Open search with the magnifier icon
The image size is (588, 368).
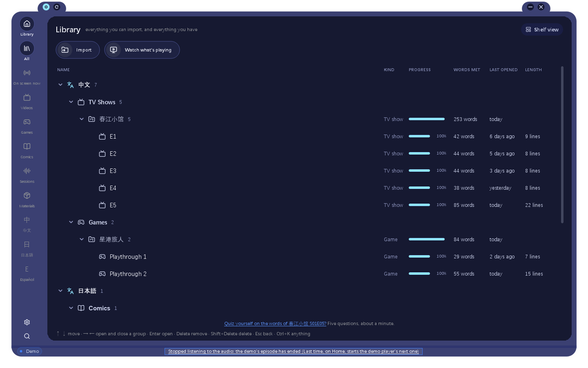pos(27,336)
